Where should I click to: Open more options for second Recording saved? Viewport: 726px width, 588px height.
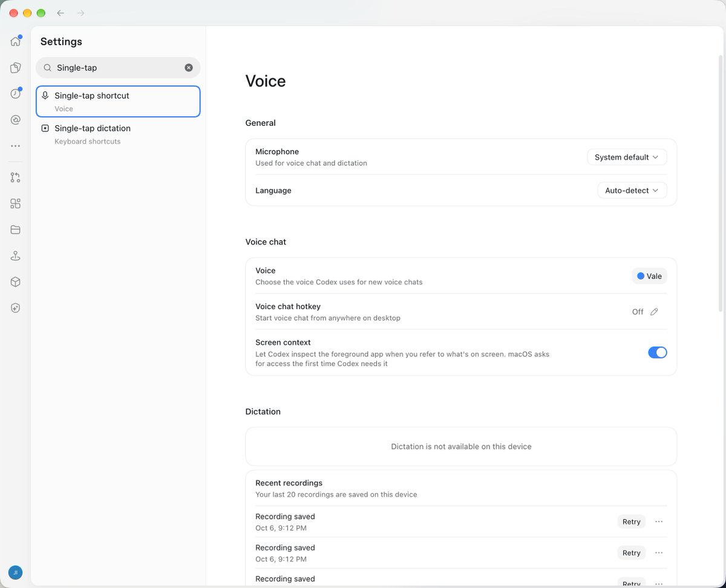pos(659,552)
